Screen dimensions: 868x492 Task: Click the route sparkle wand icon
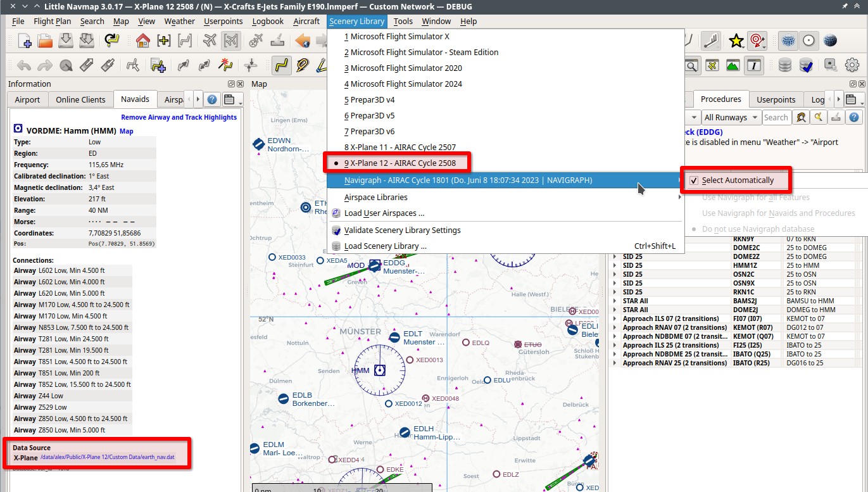click(x=225, y=65)
